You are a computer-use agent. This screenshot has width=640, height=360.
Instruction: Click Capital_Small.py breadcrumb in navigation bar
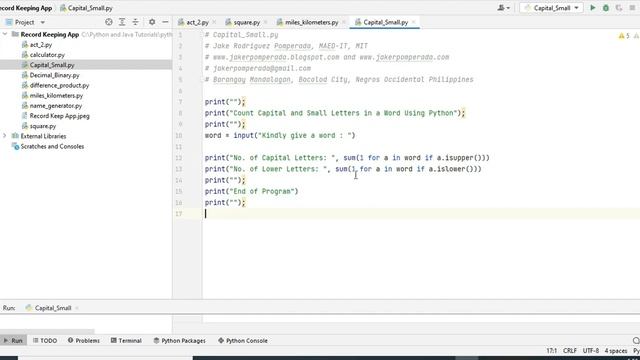point(86,8)
